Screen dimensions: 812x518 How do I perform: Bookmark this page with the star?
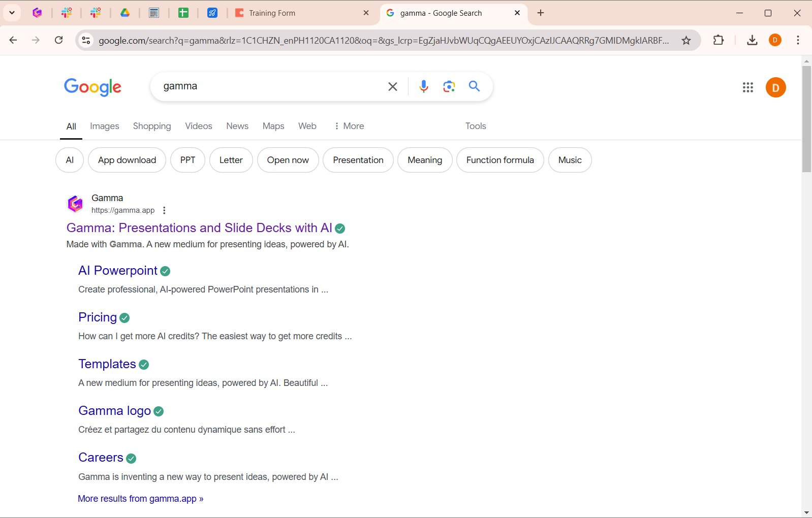click(x=686, y=40)
